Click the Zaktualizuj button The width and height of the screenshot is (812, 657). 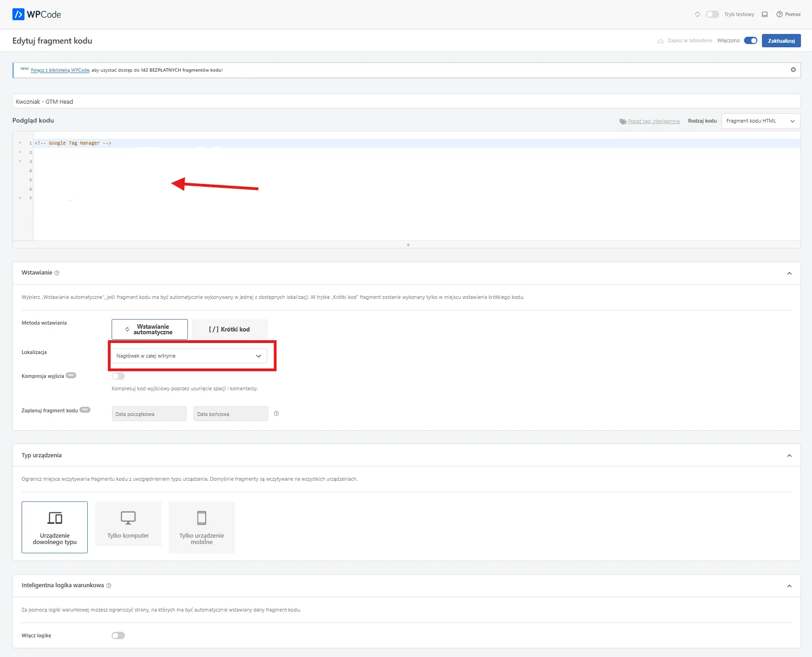click(x=781, y=40)
